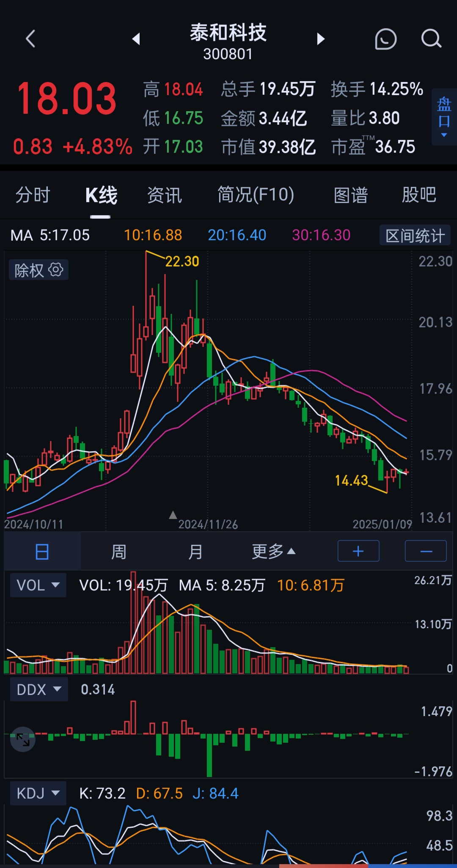This screenshot has width=457, height=868.
Task: Open search with magnifier icon
Action: pos(431,39)
